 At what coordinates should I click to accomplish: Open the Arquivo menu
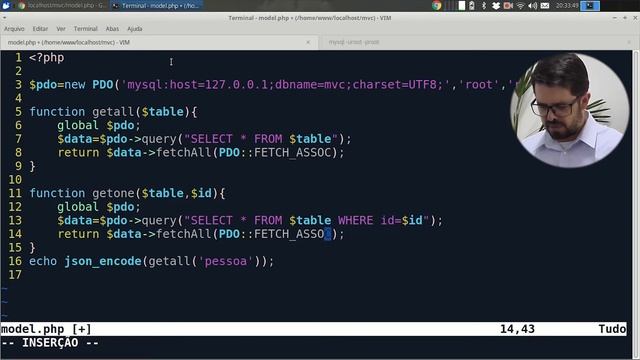[14, 29]
